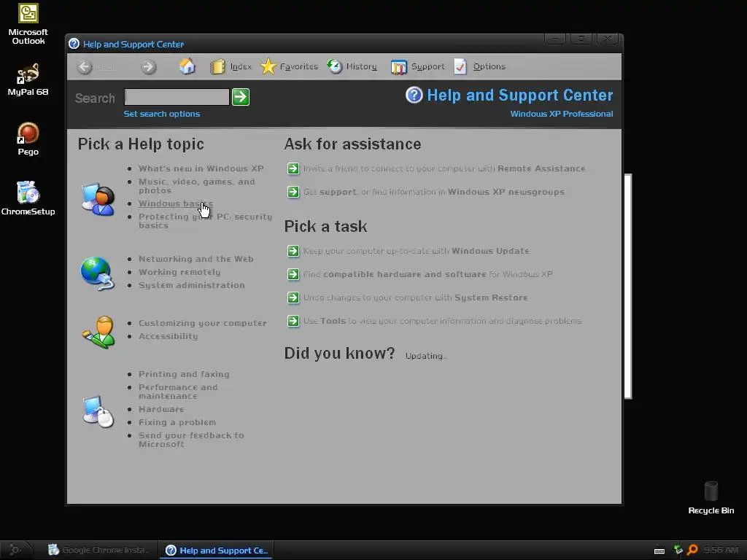Image resolution: width=747 pixels, height=560 pixels.
Task: Open Music, video, games, and photos topic
Action: coord(197,186)
